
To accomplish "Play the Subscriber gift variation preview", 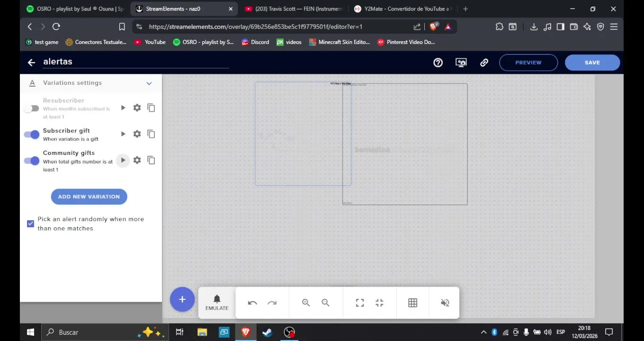I will [123, 134].
